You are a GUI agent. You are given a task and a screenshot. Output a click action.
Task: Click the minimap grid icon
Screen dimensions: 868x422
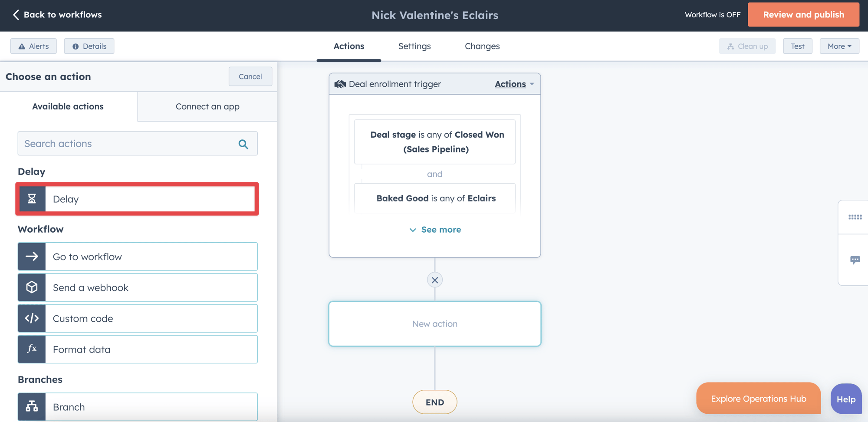tap(854, 217)
